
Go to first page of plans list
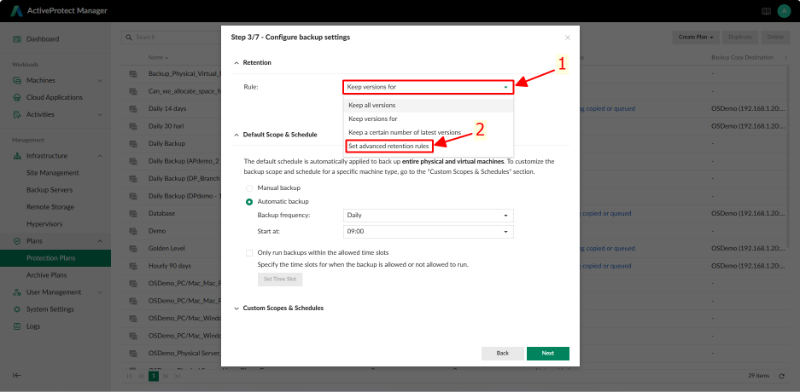point(130,376)
